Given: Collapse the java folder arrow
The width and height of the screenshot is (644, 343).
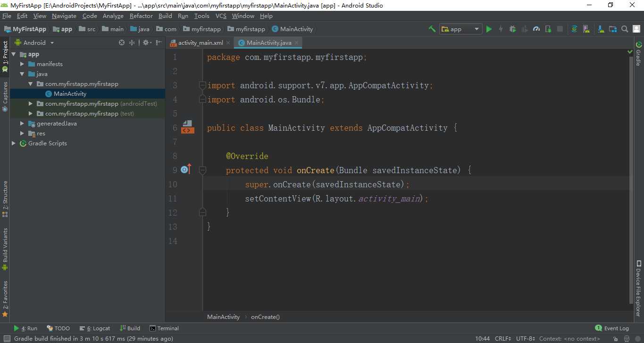Looking at the screenshot, I should [22, 74].
